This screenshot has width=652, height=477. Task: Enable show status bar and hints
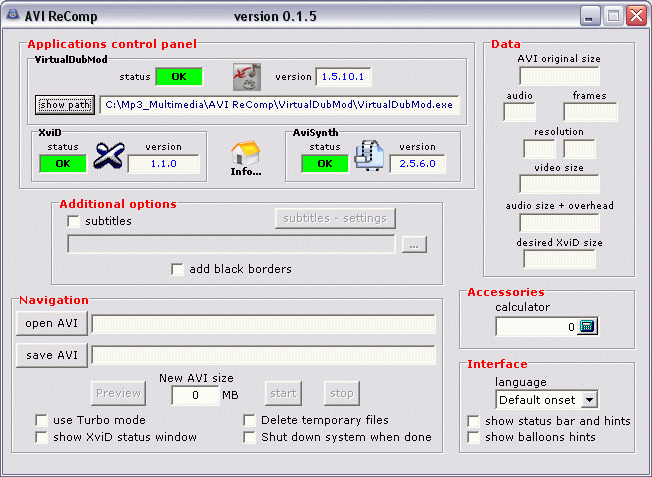coord(474,421)
